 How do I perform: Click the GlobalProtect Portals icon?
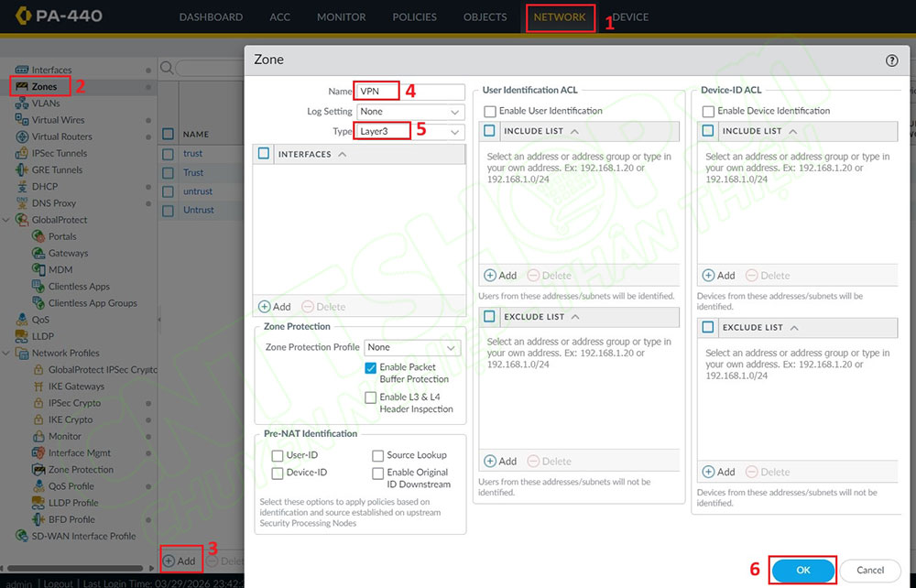tap(38, 236)
